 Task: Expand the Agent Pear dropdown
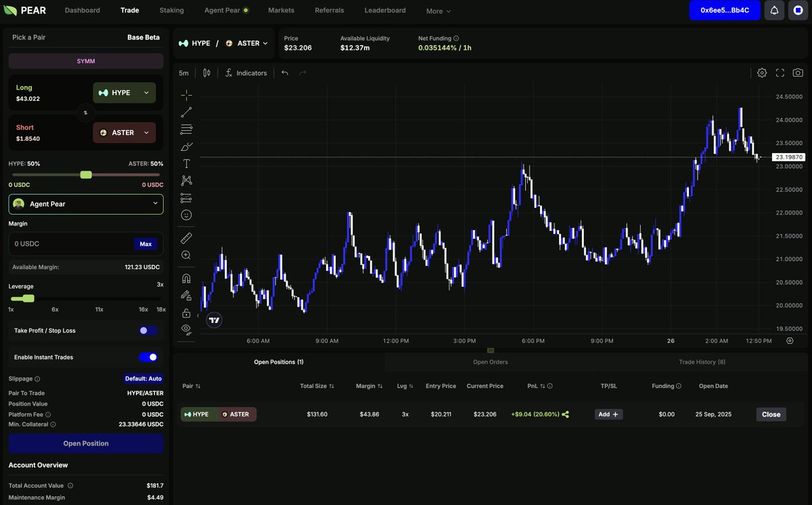point(86,204)
